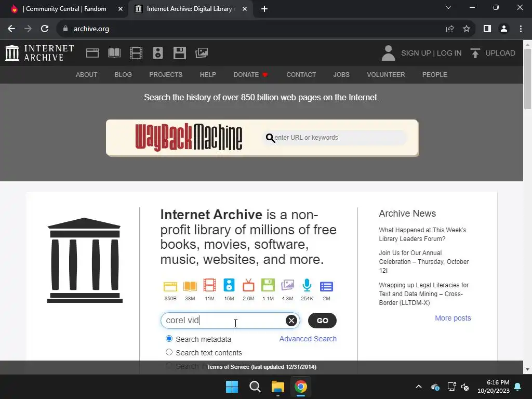Click the GO search button
This screenshot has height=399, width=532.
(x=322, y=320)
